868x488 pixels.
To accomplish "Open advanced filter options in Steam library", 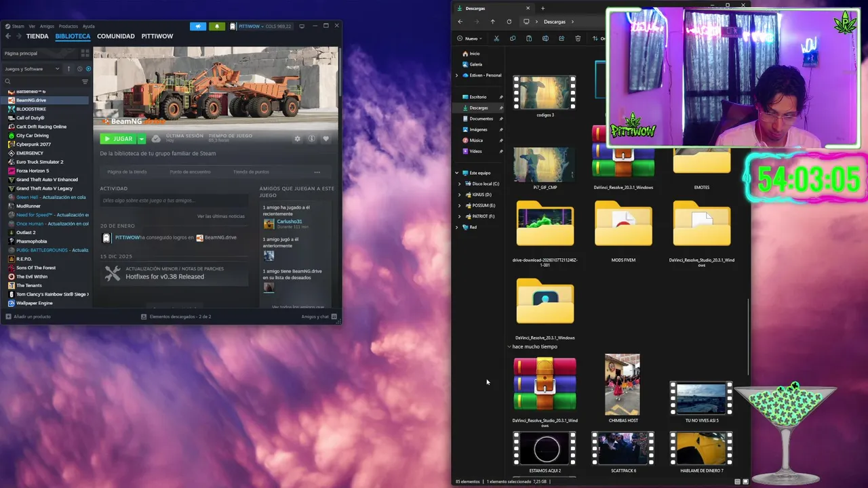I will [x=85, y=81].
